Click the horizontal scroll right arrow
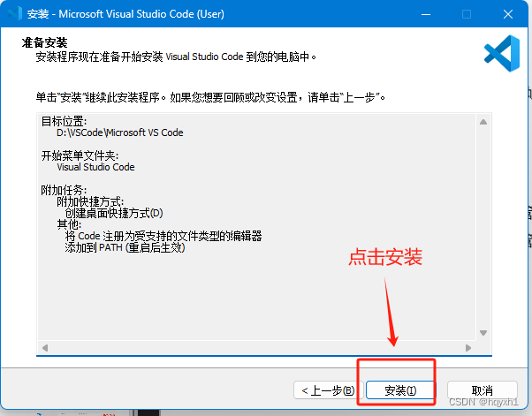Screen dimensions: 532x416 pyautogui.click(x=468, y=348)
